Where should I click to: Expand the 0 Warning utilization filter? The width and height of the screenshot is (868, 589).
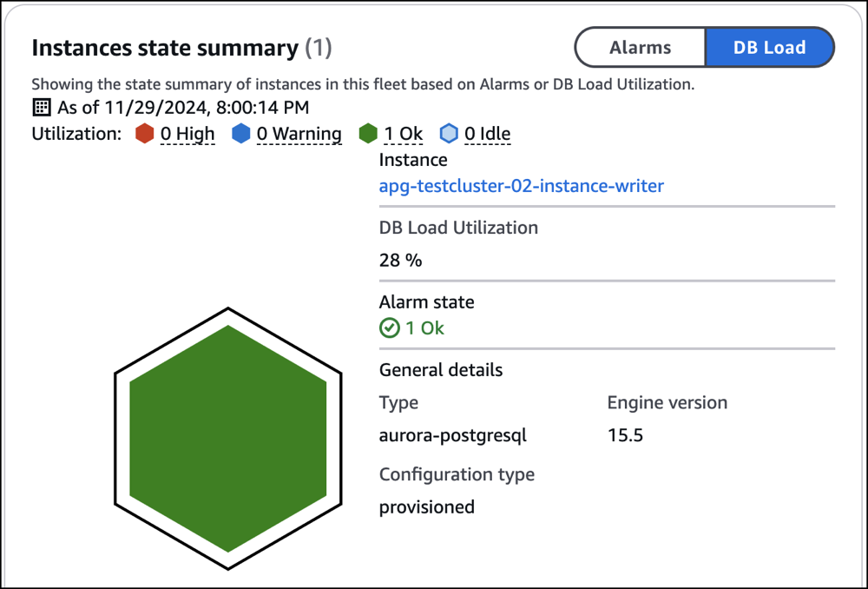pyautogui.click(x=299, y=133)
